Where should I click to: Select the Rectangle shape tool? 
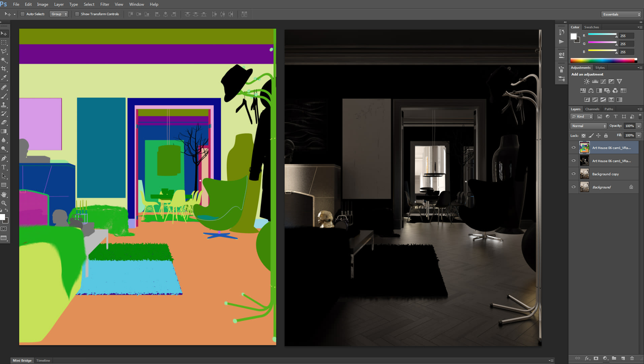[4, 185]
